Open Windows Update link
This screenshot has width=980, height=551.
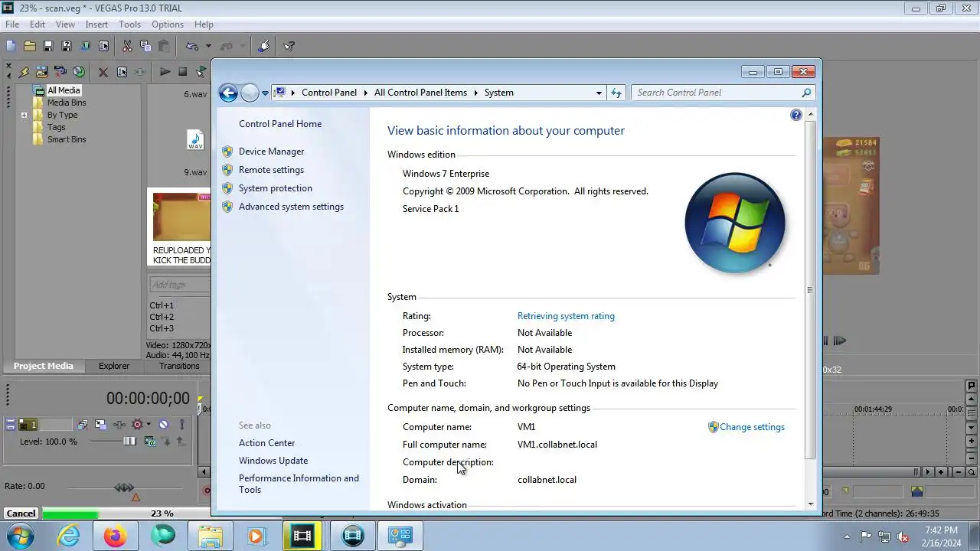tap(273, 461)
